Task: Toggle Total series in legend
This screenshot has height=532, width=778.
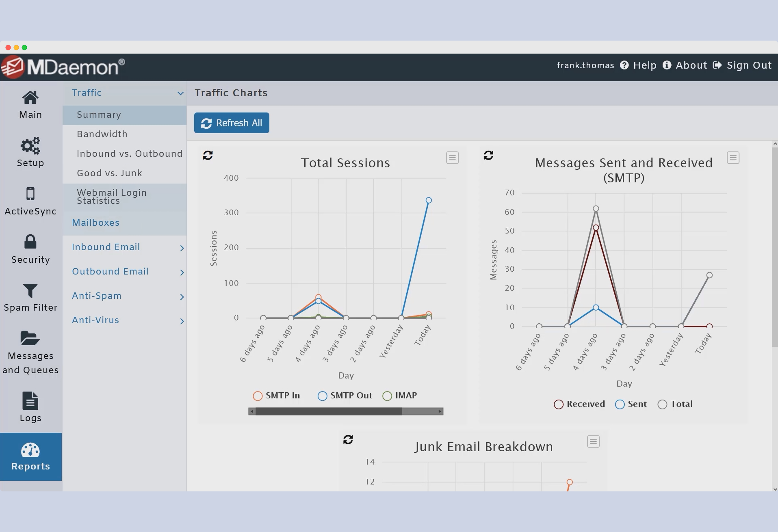Action: coord(675,404)
